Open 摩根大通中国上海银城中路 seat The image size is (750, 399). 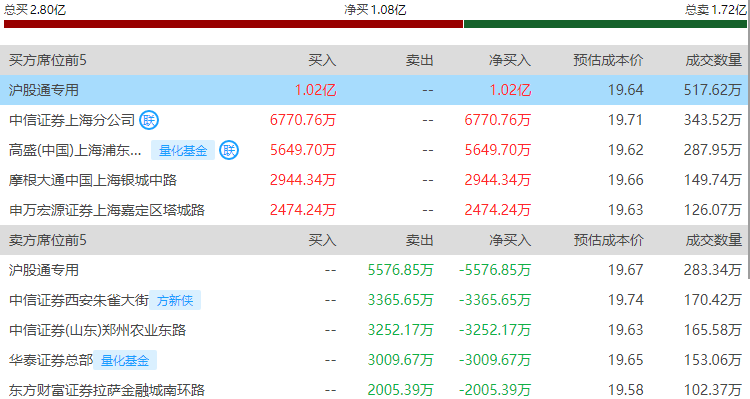93,180
